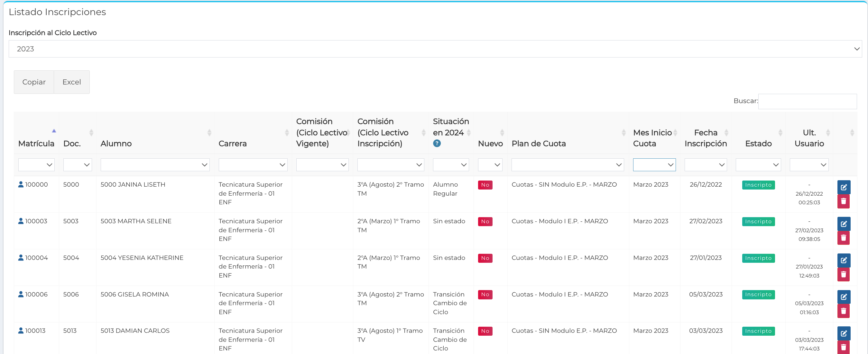Open the Plan de Cuota filter dropdown

pyautogui.click(x=567, y=164)
